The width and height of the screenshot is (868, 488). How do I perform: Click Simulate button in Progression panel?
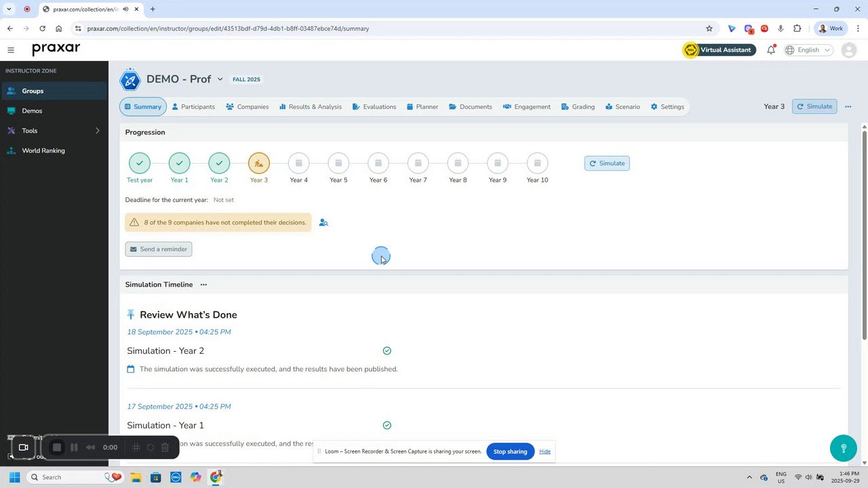pyautogui.click(x=607, y=163)
